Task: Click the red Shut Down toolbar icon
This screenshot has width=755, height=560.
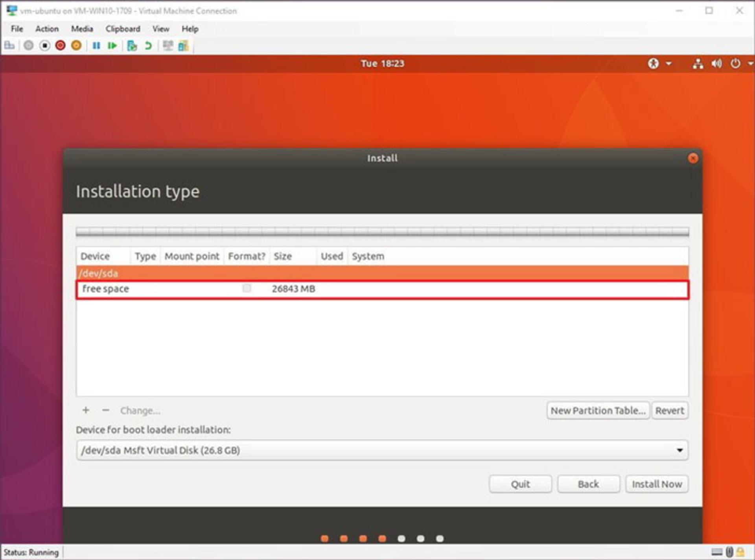Action: point(60,46)
